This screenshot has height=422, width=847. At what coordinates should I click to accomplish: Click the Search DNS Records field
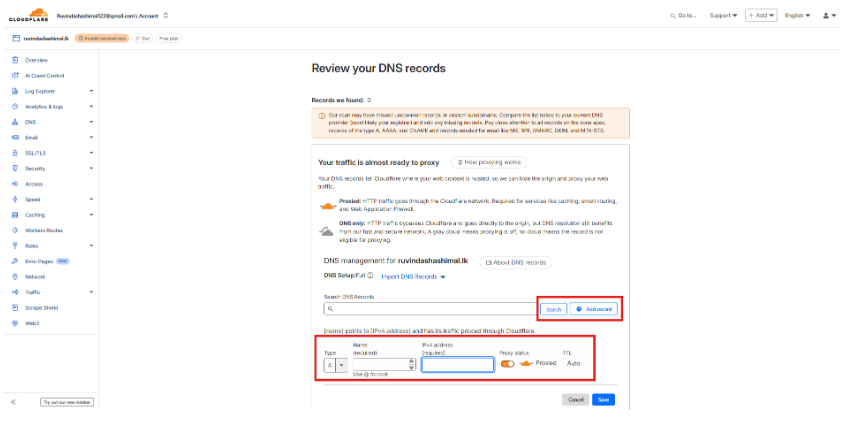coord(430,309)
